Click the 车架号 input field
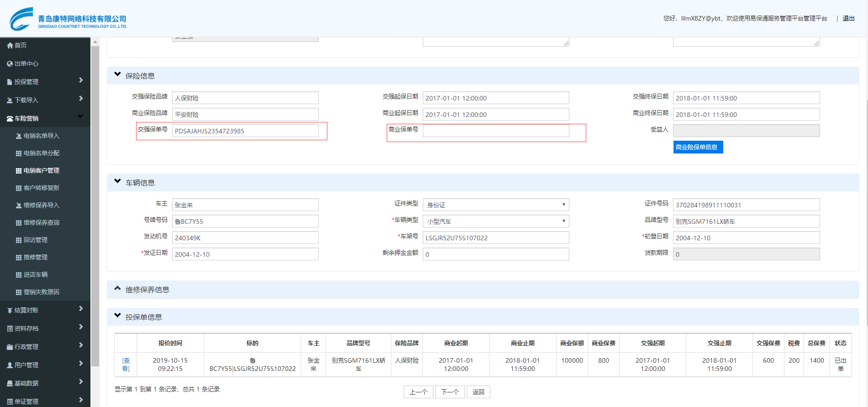The height and width of the screenshot is (407, 868). click(x=496, y=238)
